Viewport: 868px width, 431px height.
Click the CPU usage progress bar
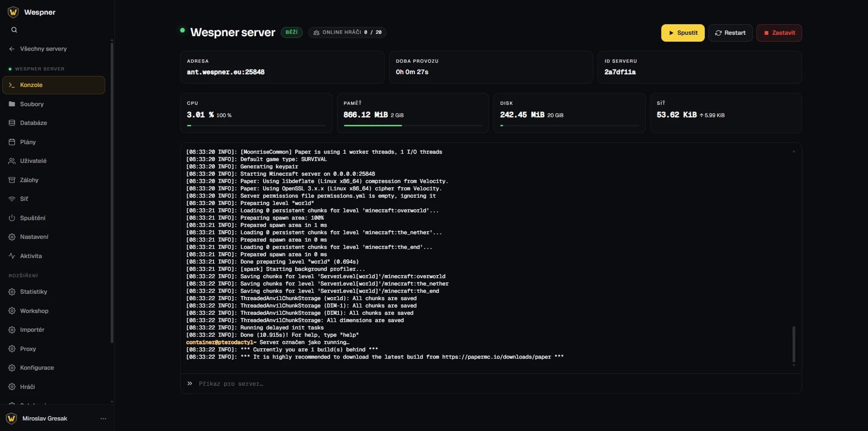click(256, 125)
